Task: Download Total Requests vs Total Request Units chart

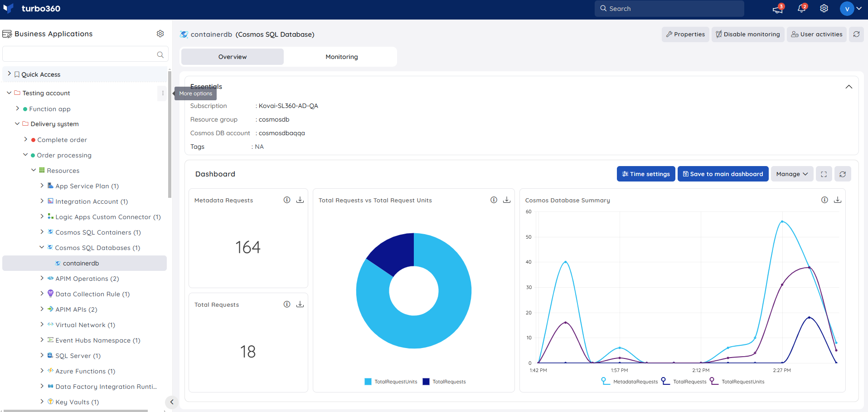Action: [x=507, y=200]
